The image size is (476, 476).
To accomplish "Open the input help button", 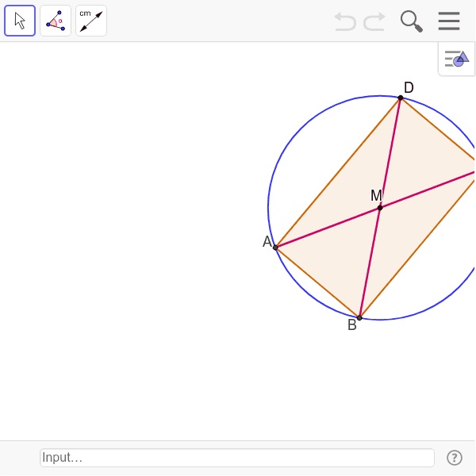I will pyautogui.click(x=455, y=458).
